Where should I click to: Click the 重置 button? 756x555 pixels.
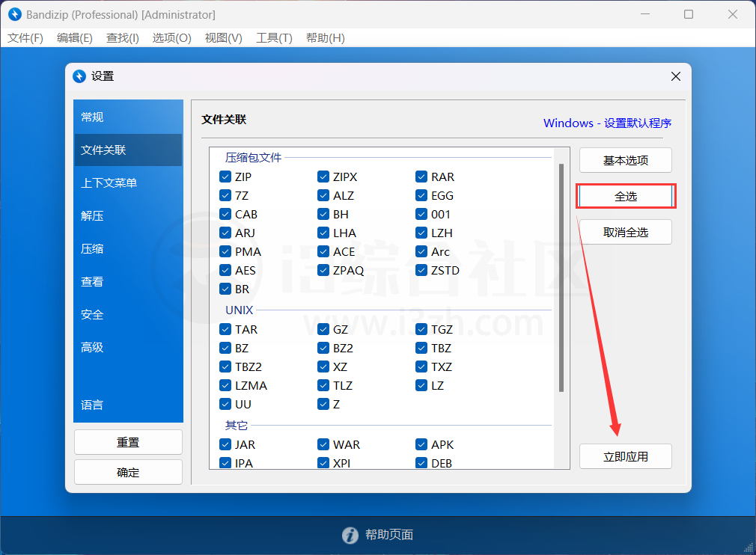click(128, 442)
